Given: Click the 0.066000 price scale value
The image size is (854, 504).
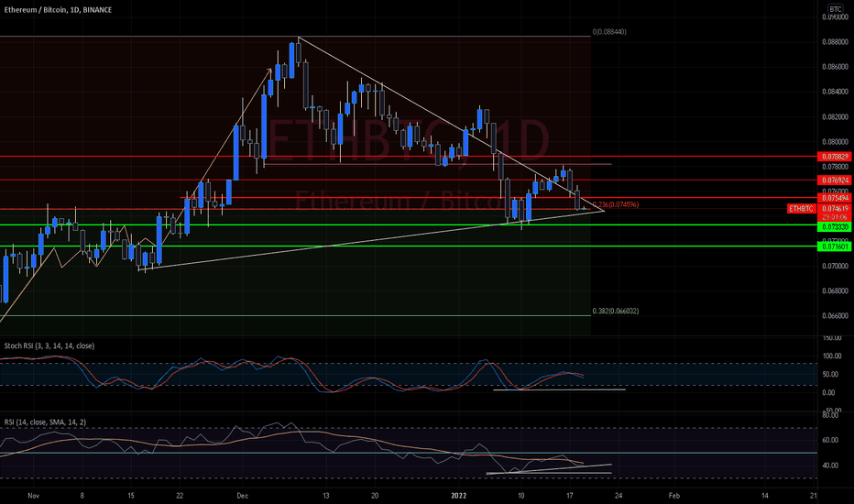Looking at the screenshot, I should pos(835,316).
